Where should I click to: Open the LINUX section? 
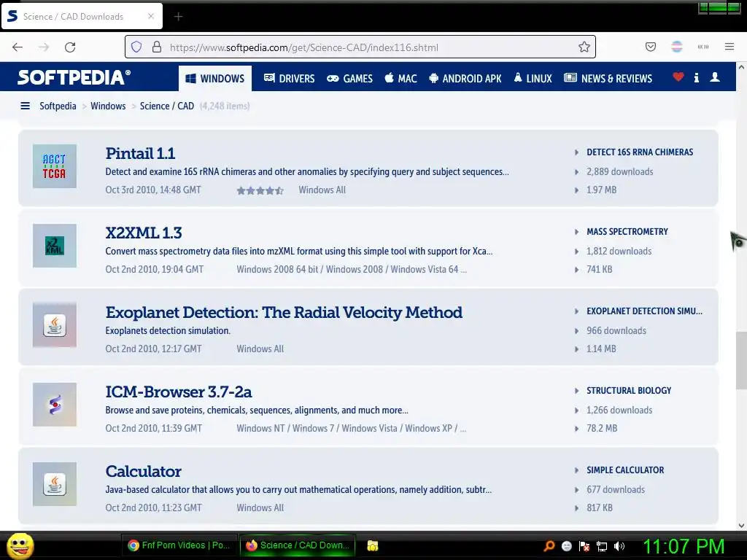coord(533,79)
